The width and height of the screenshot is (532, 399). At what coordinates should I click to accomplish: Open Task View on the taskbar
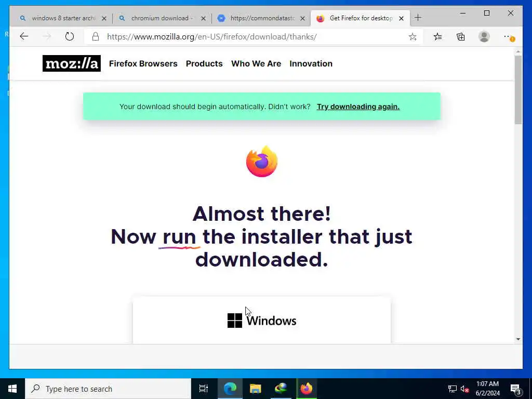(204, 389)
